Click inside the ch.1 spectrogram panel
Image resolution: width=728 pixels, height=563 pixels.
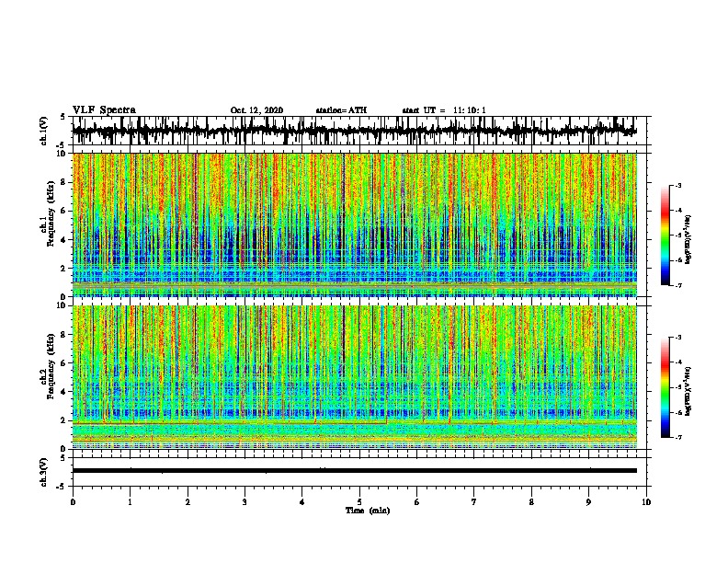click(x=354, y=224)
